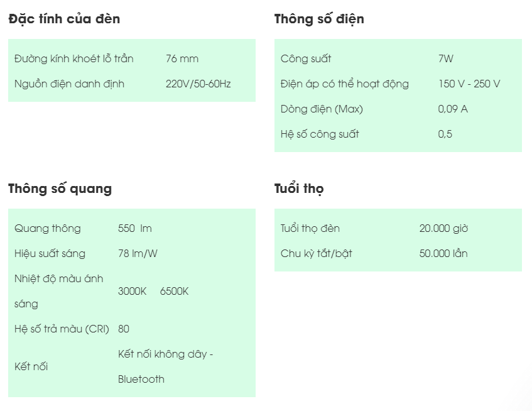
Task: Click the 76 mm value
Action: coord(182,58)
